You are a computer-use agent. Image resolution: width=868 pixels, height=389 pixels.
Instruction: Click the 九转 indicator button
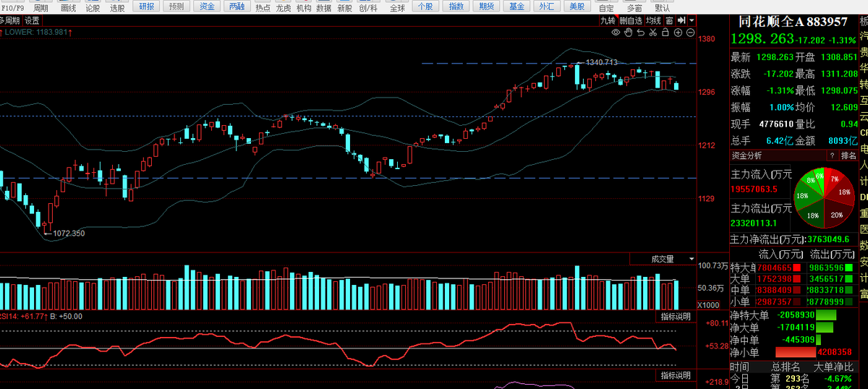click(x=608, y=21)
